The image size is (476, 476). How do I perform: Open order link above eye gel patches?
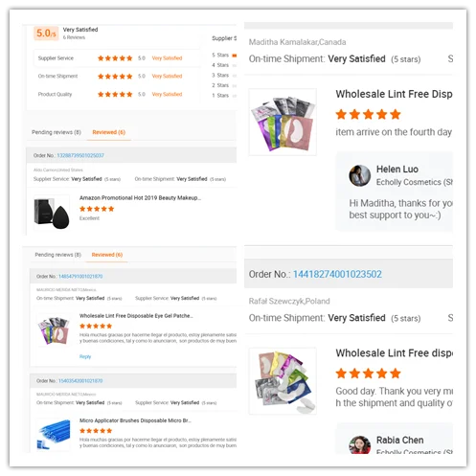point(80,277)
